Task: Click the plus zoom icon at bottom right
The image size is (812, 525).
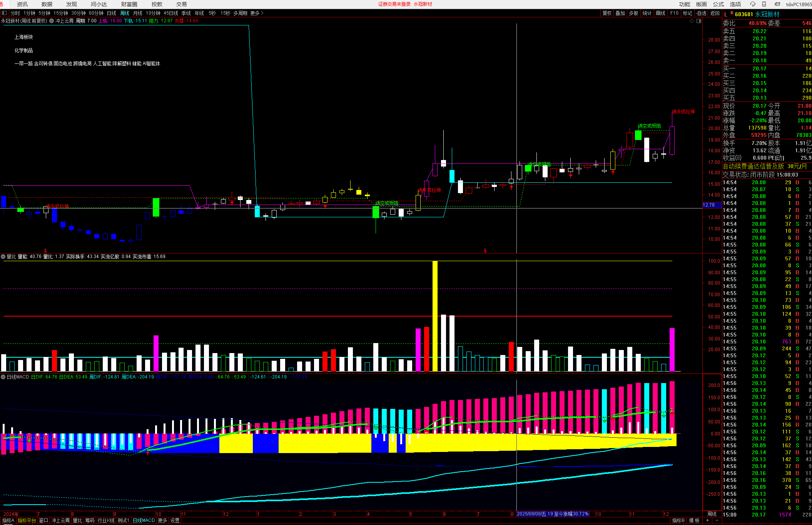Action: [x=707, y=520]
